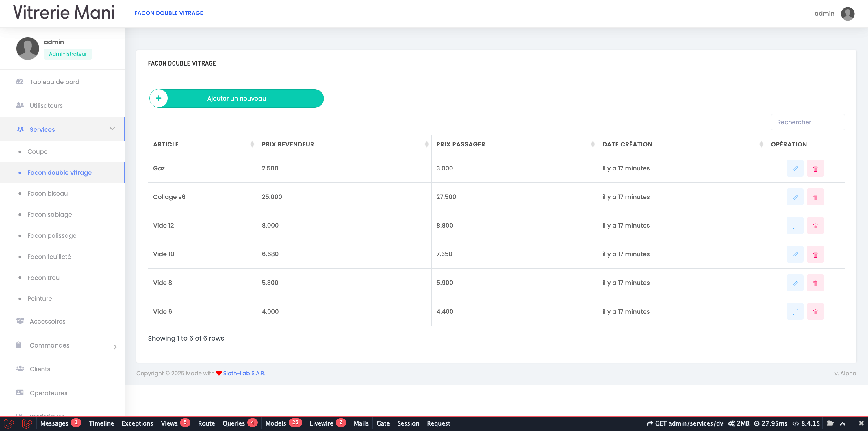Delete the Vide 6 row trash icon
Viewport: 868px width, 431px height.
tap(815, 311)
